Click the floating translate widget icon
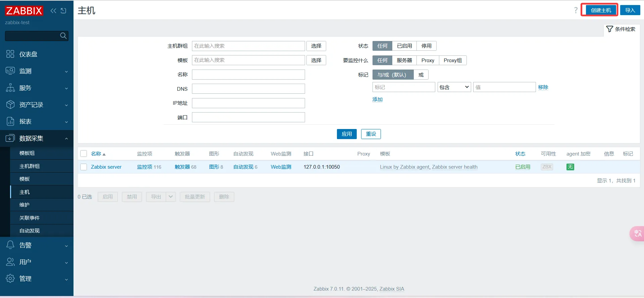The image size is (644, 298). [638, 233]
